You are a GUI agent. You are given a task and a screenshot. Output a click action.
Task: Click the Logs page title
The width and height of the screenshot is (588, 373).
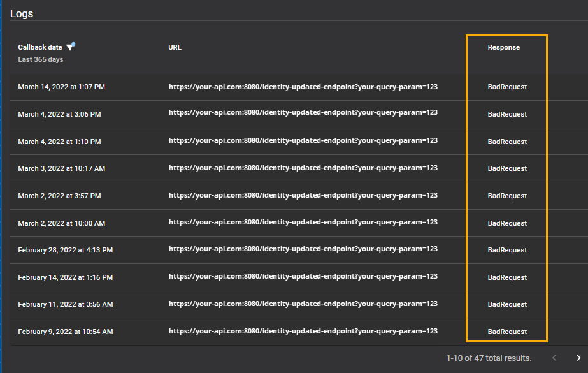click(22, 13)
